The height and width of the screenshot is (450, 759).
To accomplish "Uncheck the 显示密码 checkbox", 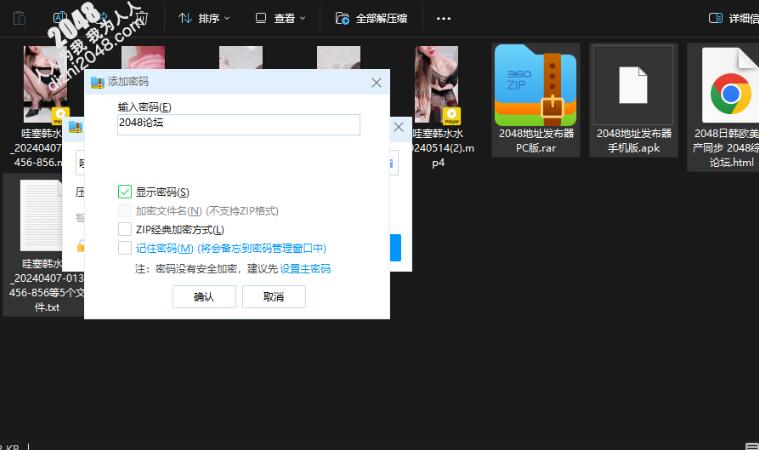I will (125, 192).
